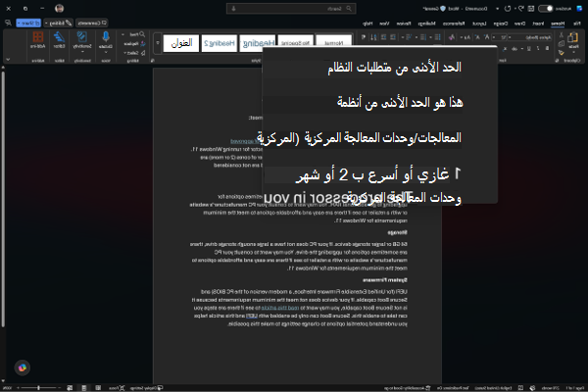Viewport: 588px width, 392px height.
Task: Click the Paste clipboard icon
Action: [x=573, y=37]
